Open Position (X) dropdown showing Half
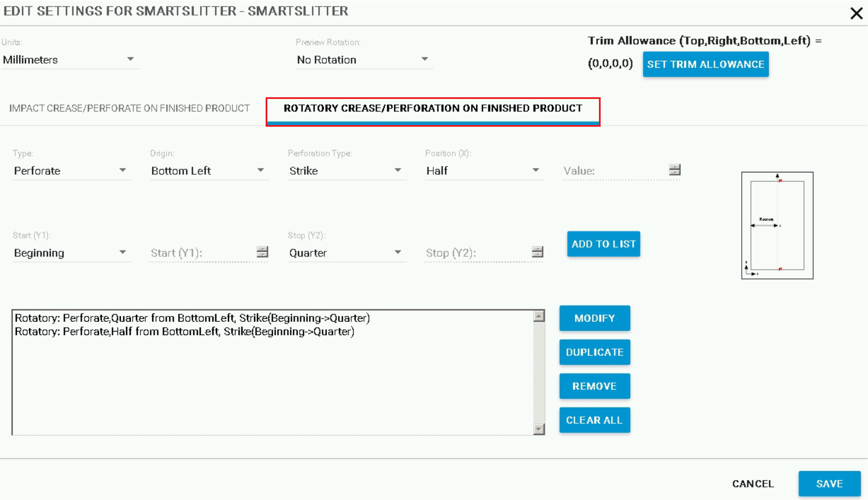 484,171
